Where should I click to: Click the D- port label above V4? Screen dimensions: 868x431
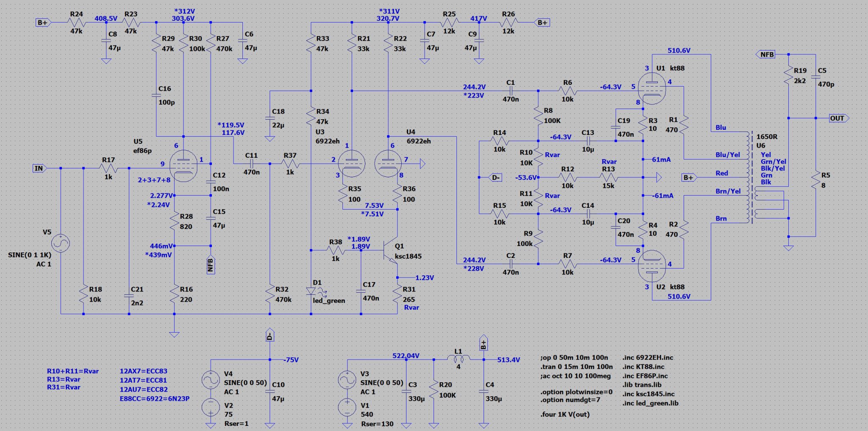(x=270, y=336)
